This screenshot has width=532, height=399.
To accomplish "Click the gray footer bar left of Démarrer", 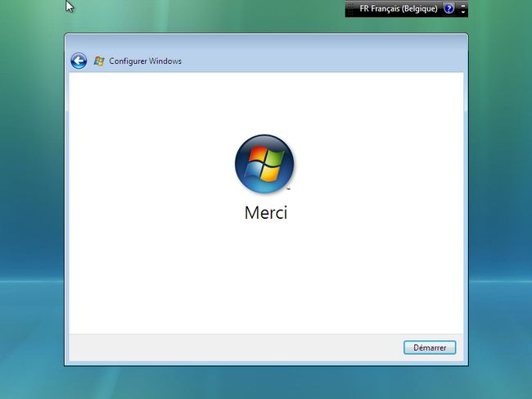I will point(229,347).
